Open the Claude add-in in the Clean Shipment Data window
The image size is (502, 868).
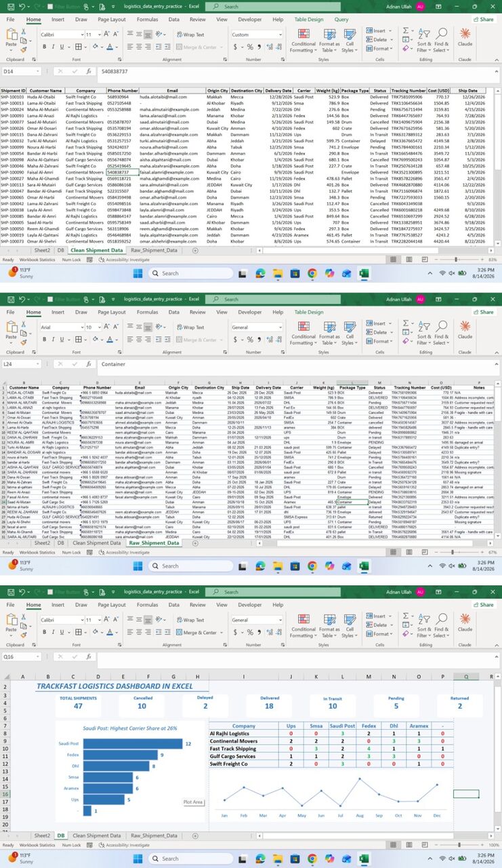pyautogui.click(x=465, y=37)
